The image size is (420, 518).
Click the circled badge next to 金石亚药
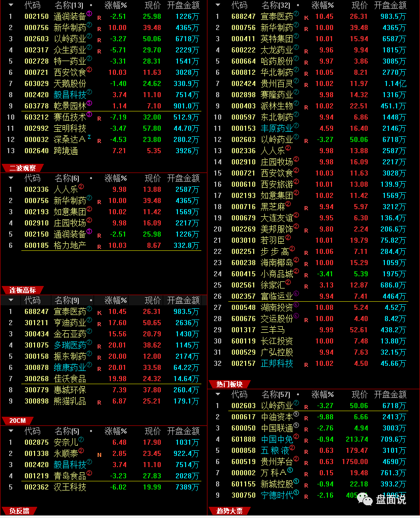[89, 331]
